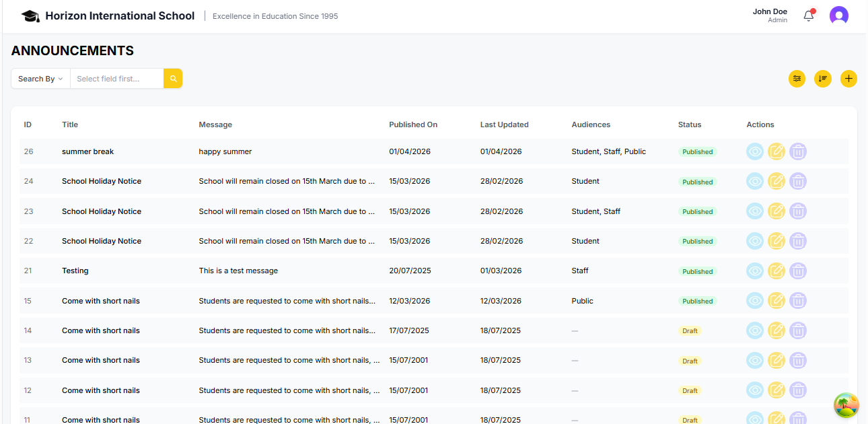View announcement with ID 22
This screenshot has height=424, width=868.
click(x=755, y=241)
